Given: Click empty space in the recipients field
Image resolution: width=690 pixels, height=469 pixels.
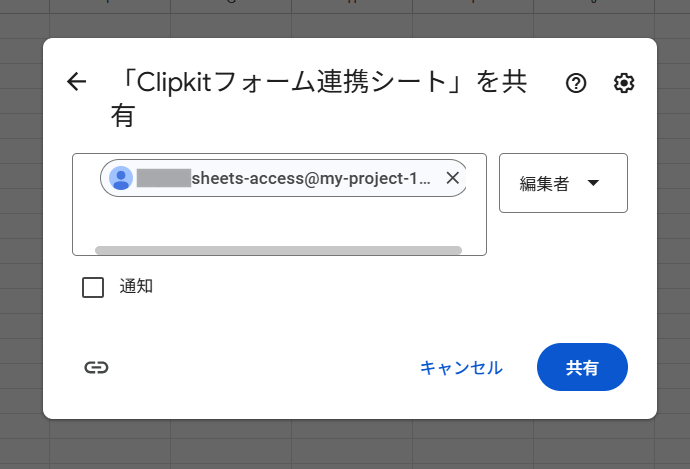Looking at the screenshot, I should [x=280, y=222].
